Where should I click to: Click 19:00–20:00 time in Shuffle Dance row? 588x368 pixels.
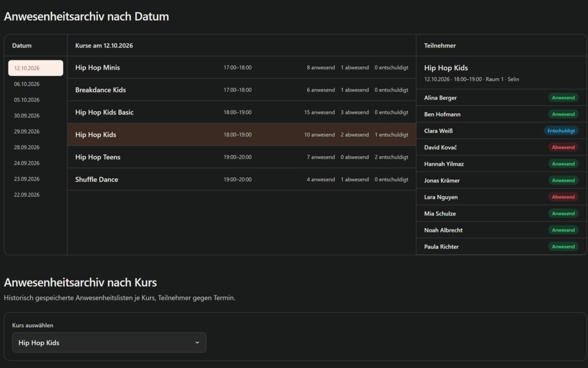[237, 179]
